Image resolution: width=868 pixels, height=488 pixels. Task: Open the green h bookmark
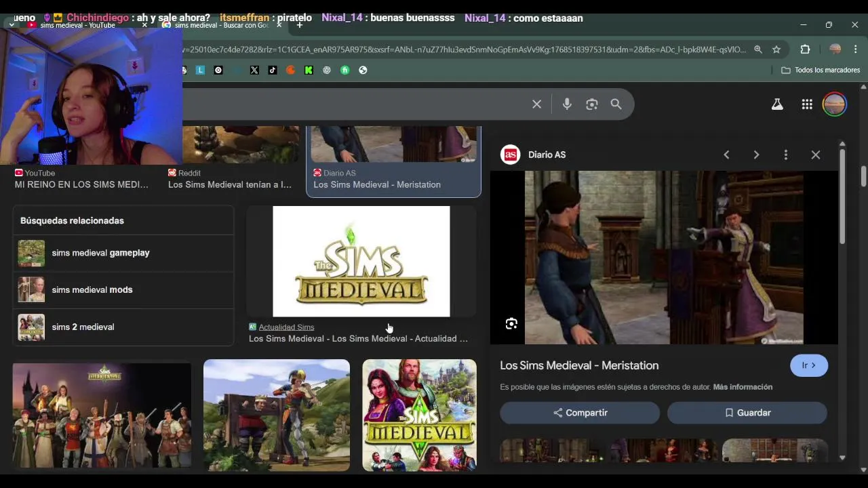pos(345,70)
